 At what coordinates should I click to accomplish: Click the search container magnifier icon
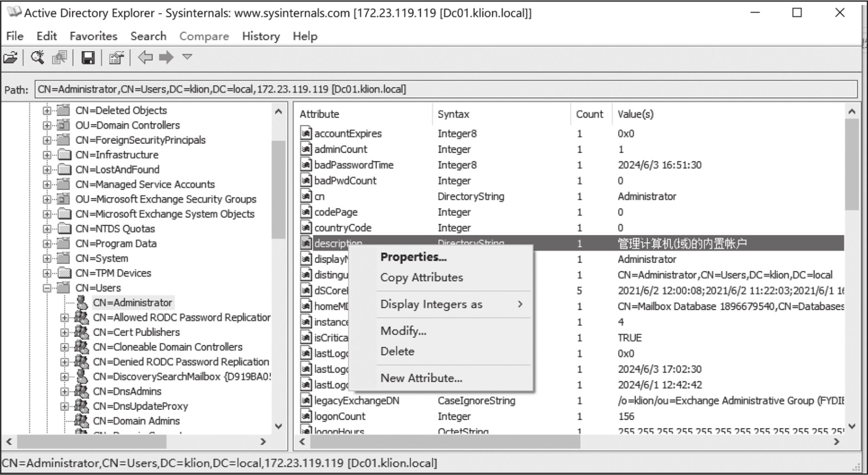(37, 57)
